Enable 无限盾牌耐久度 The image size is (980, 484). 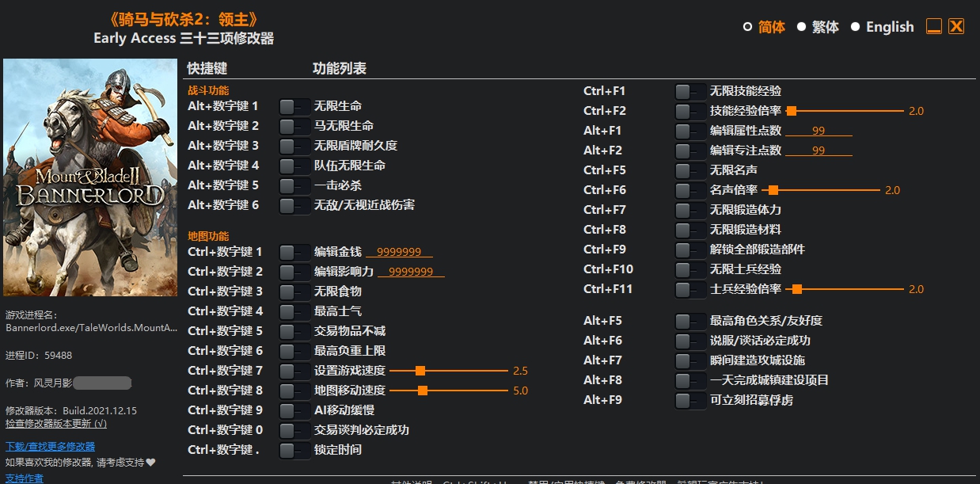tap(294, 145)
